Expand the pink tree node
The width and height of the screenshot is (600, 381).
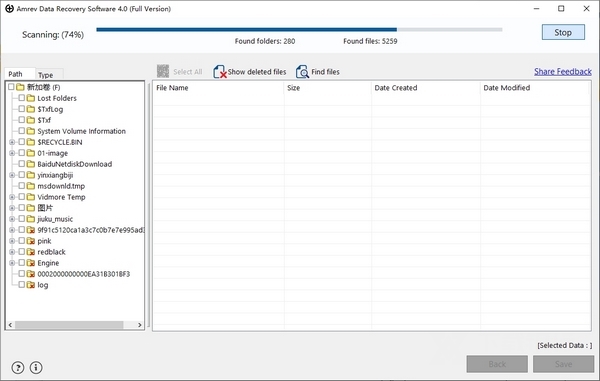pyautogui.click(x=12, y=241)
